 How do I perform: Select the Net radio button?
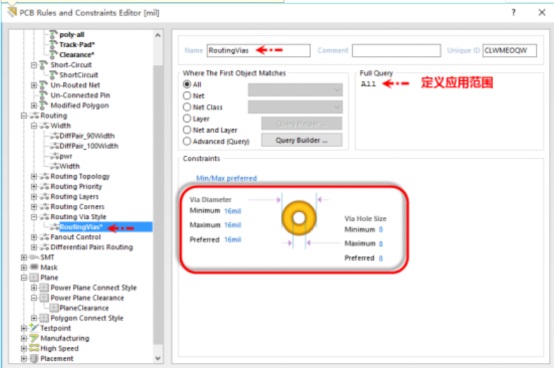pyautogui.click(x=187, y=96)
